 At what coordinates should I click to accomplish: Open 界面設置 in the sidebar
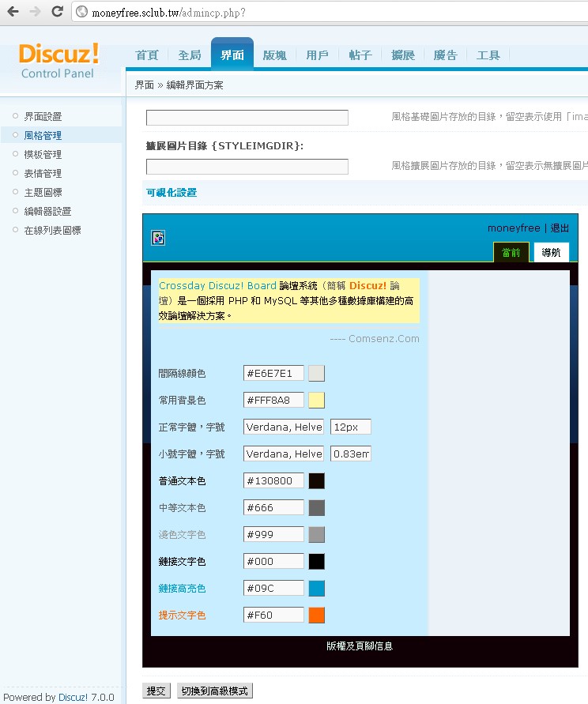tap(43, 117)
